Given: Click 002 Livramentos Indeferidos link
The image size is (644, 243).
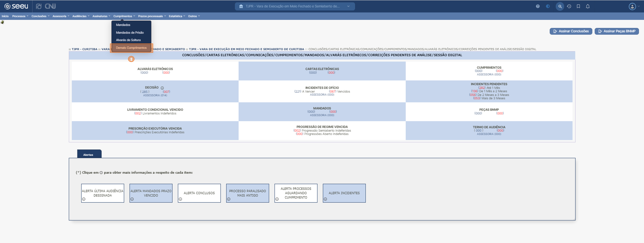Looking at the screenshot, I should 155,113.
